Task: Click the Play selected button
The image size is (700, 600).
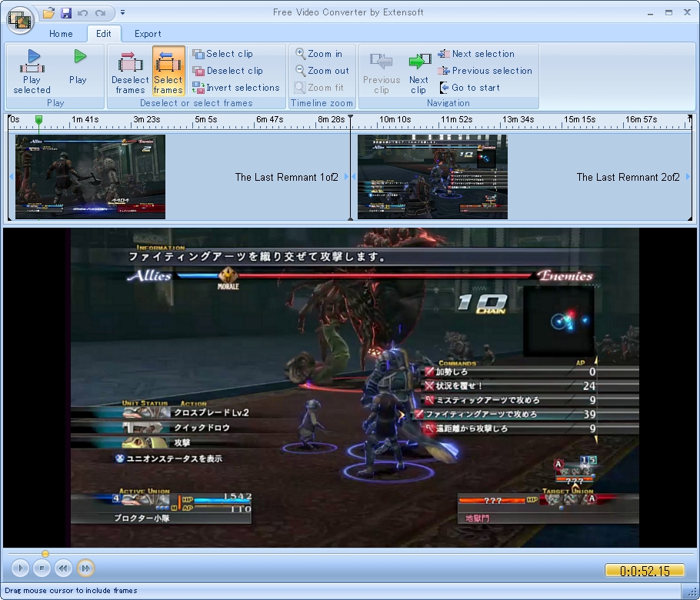Action: tap(32, 71)
